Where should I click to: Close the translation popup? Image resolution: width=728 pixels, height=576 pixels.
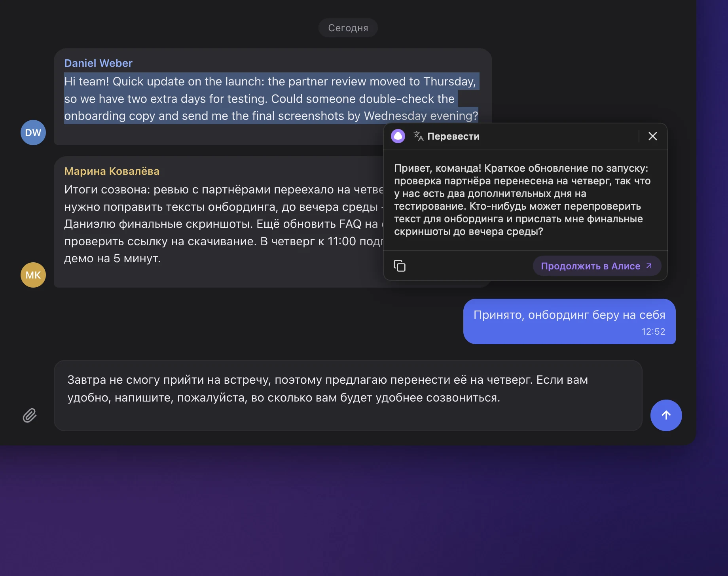pyautogui.click(x=653, y=136)
